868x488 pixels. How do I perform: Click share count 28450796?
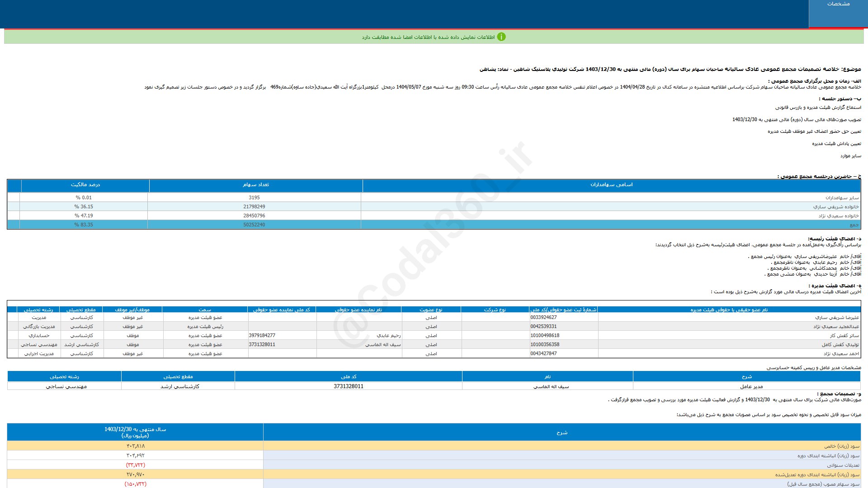pos(254,216)
